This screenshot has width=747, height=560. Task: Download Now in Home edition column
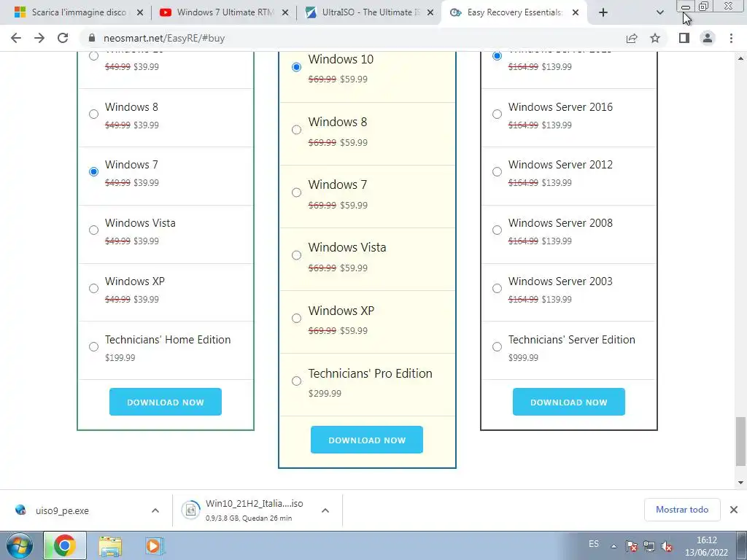[x=166, y=402]
